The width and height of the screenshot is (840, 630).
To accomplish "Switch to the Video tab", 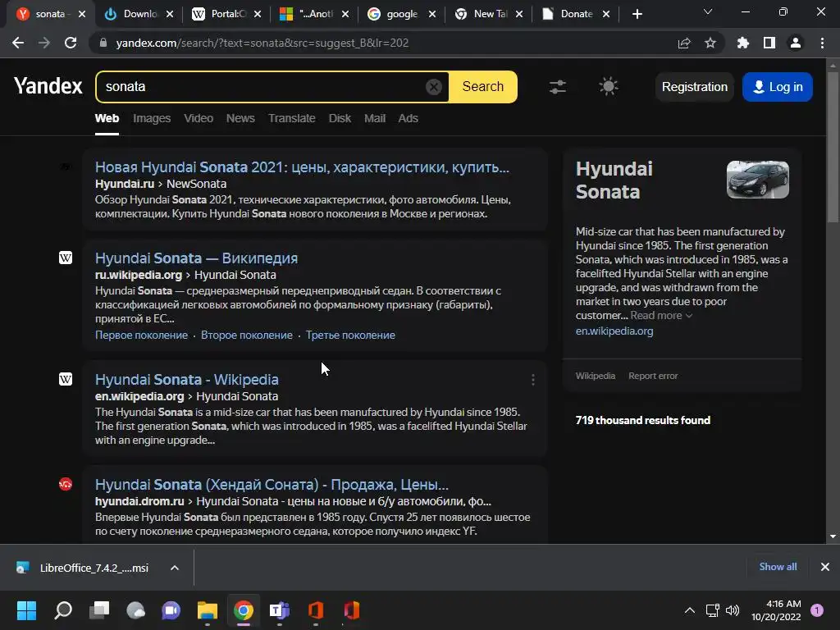I will tap(199, 118).
